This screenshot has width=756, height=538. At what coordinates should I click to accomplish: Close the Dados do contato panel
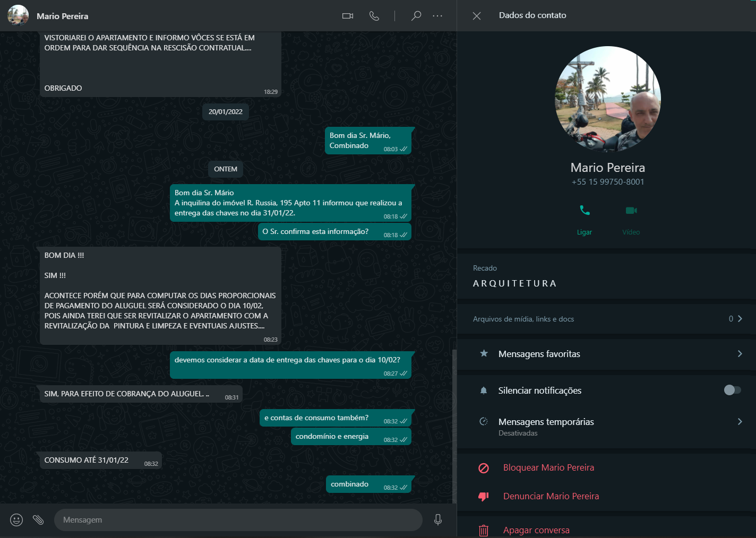pyautogui.click(x=477, y=16)
